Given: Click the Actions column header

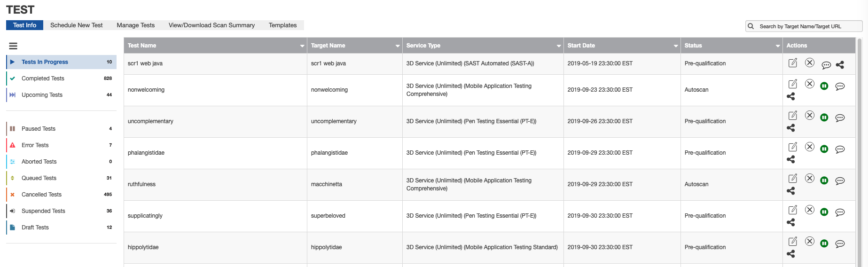Looking at the screenshot, I should [819, 46].
